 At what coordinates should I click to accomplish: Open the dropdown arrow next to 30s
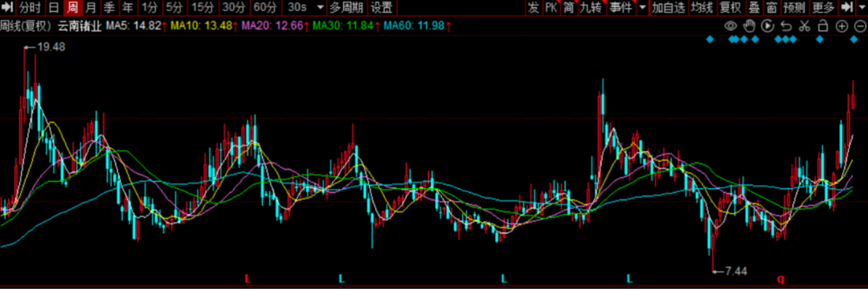321,8
